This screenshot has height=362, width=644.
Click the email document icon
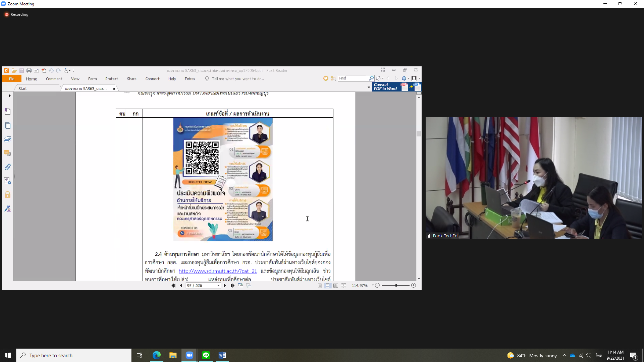tap(36, 70)
